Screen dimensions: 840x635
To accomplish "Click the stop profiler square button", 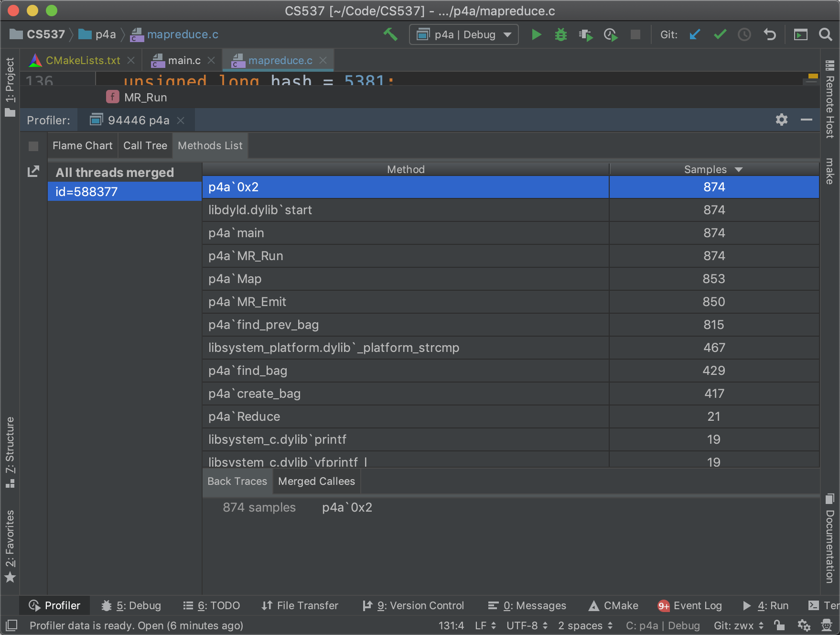I will 33,146.
